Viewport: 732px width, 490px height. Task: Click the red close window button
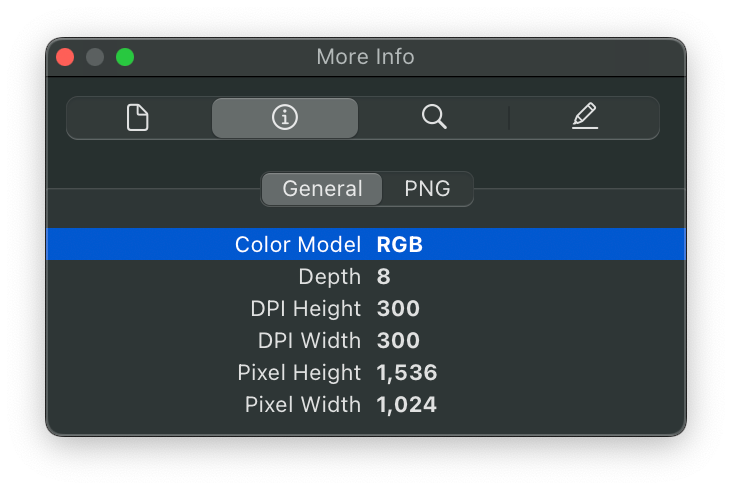coord(65,57)
